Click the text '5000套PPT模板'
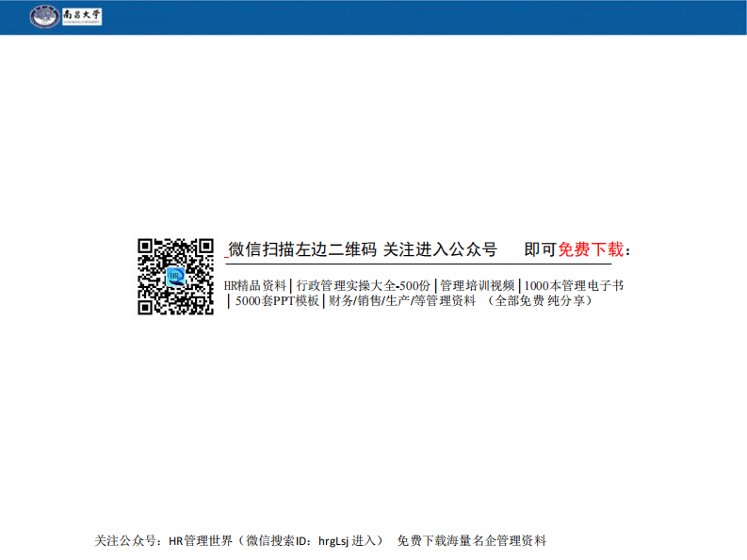Viewport: 747px width, 560px height. 277,301
